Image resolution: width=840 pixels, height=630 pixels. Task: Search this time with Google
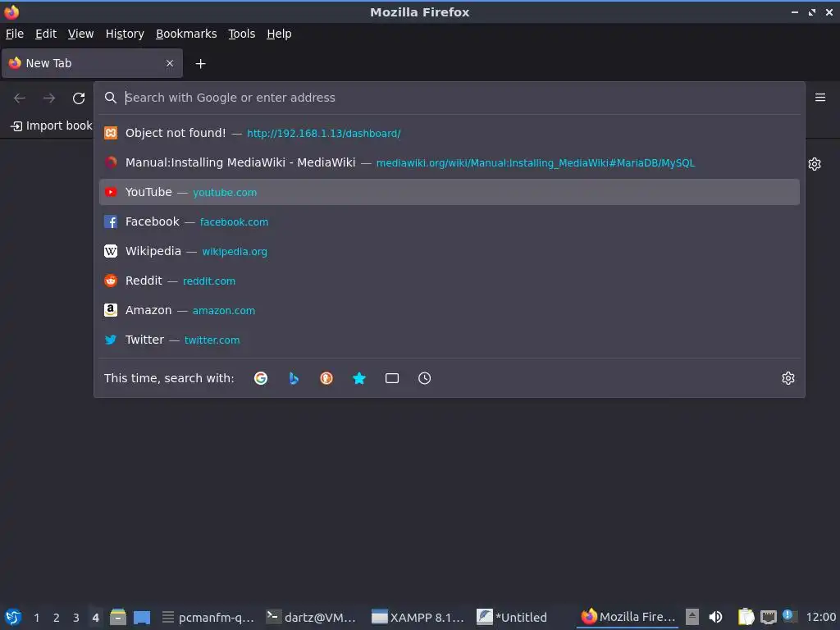(x=261, y=378)
